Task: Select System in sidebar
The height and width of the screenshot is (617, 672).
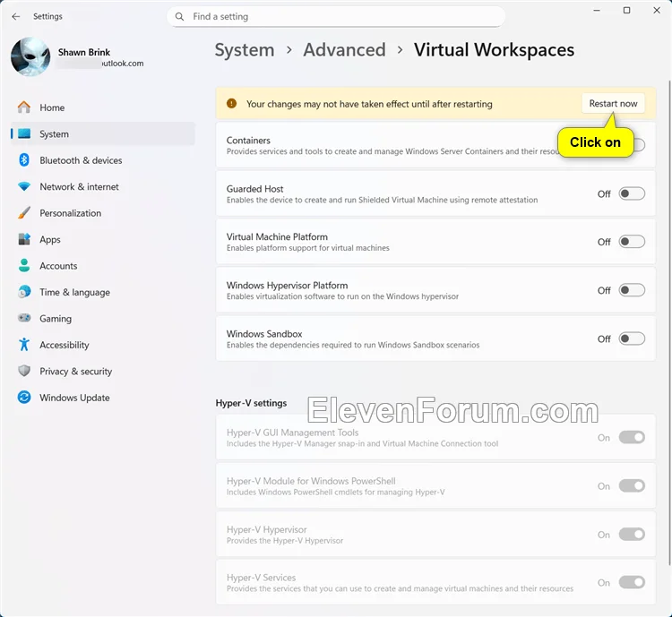Action: click(x=103, y=133)
